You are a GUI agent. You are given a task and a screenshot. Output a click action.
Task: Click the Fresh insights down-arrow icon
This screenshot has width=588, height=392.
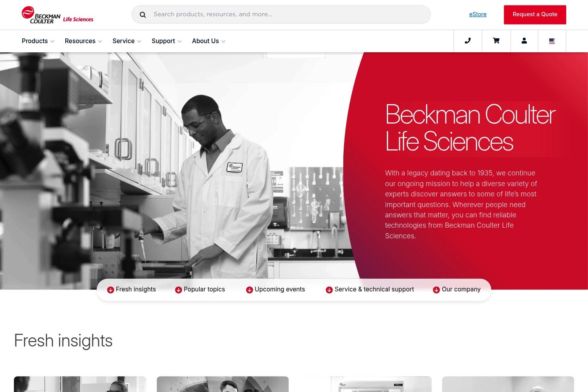pyautogui.click(x=110, y=290)
